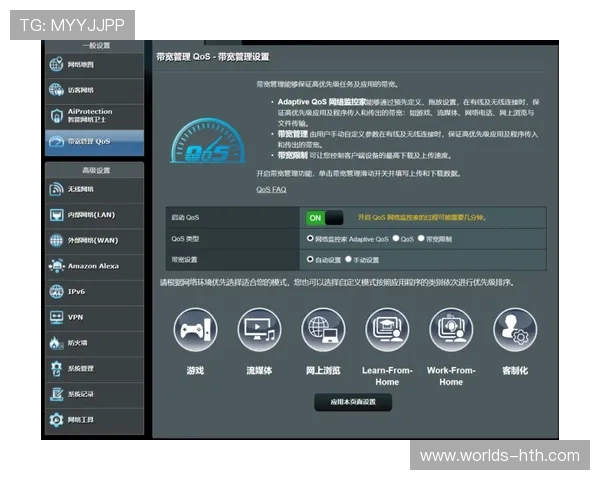600x480 pixels.
Task: Open the 网络地图 network map page
Action: [95, 64]
